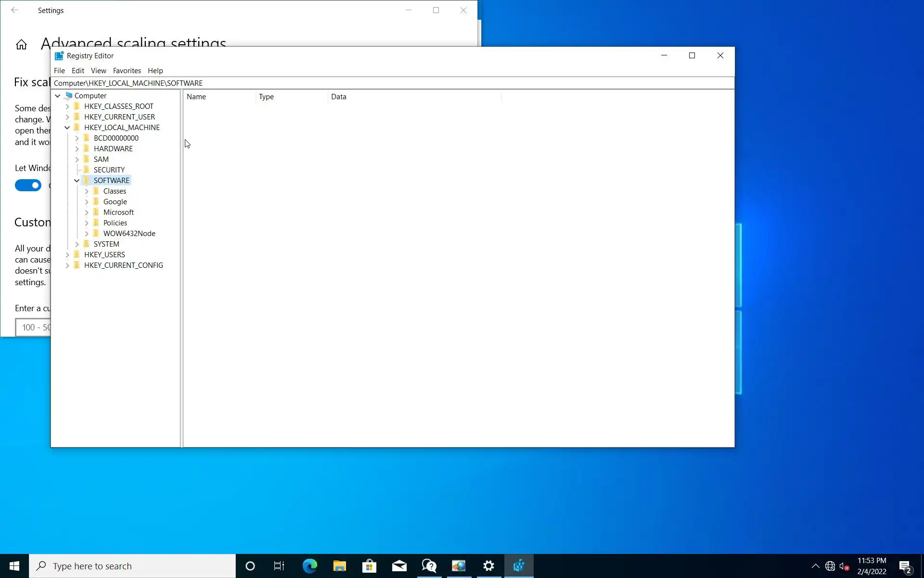This screenshot has width=924, height=578.
Task: Open the Favorites menu
Action: coord(127,71)
